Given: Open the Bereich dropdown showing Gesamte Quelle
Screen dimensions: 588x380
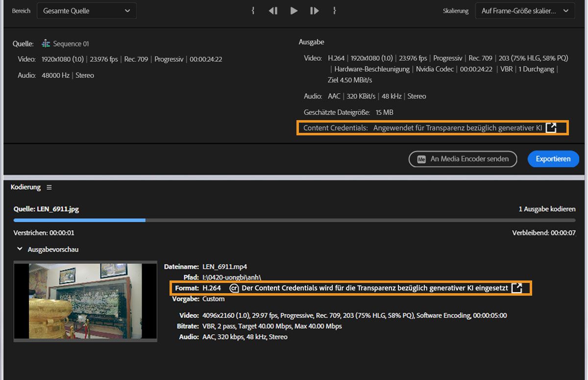Looking at the screenshot, I should tap(86, 10).
